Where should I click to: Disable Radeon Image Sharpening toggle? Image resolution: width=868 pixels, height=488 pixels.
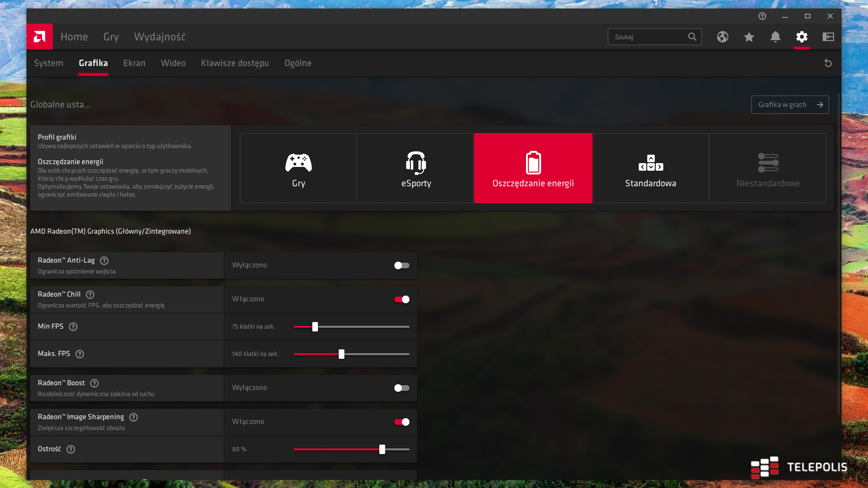pyautogui.click(x=401, y=422)
